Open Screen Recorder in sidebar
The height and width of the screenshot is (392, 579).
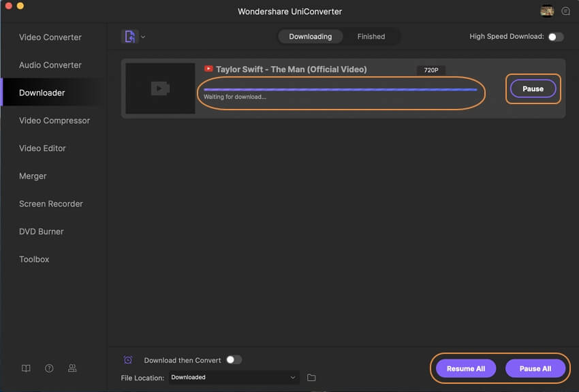coord(50,203)
